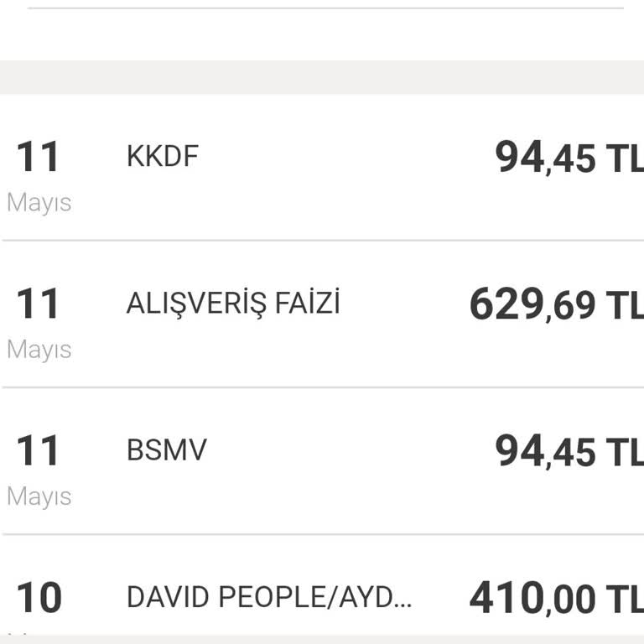This screenshot has height=644, width=644.
Task: Select the ALIŞVERİŞ FAİZİ transaction
Action: [x=233, y=304]
